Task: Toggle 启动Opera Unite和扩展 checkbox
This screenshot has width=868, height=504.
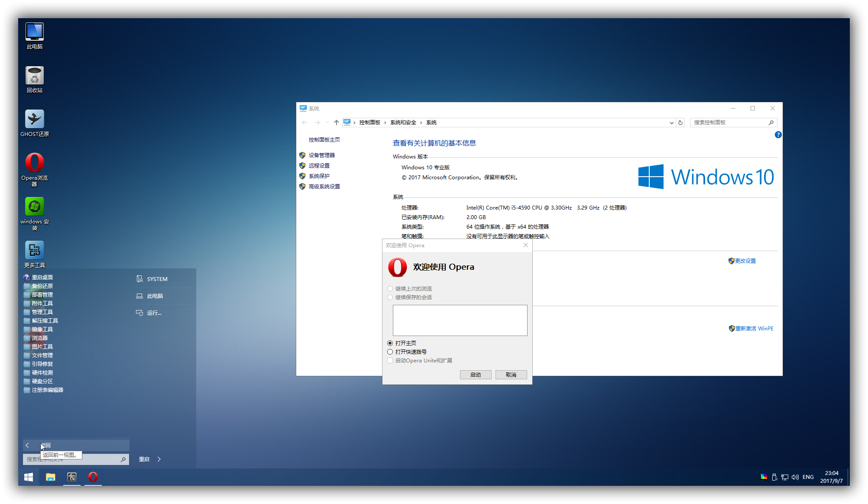Action: tap(390, 360)
